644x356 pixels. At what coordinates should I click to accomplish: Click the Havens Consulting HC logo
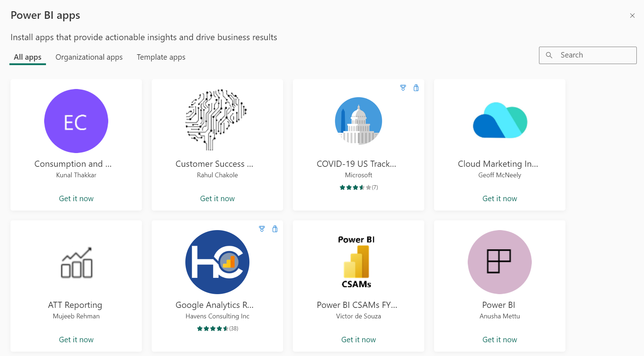pos(217,262)
